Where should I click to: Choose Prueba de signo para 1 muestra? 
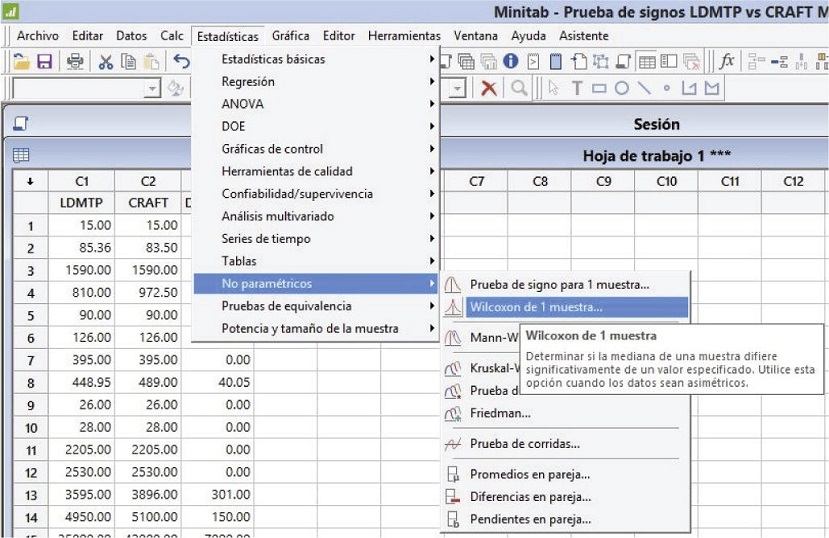pos(559,285)
